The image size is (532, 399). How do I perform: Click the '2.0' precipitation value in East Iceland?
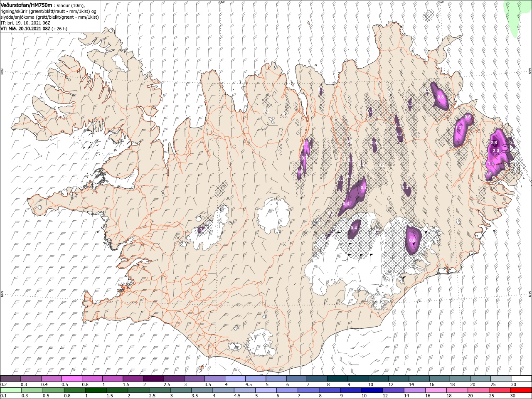coord(495,150)
